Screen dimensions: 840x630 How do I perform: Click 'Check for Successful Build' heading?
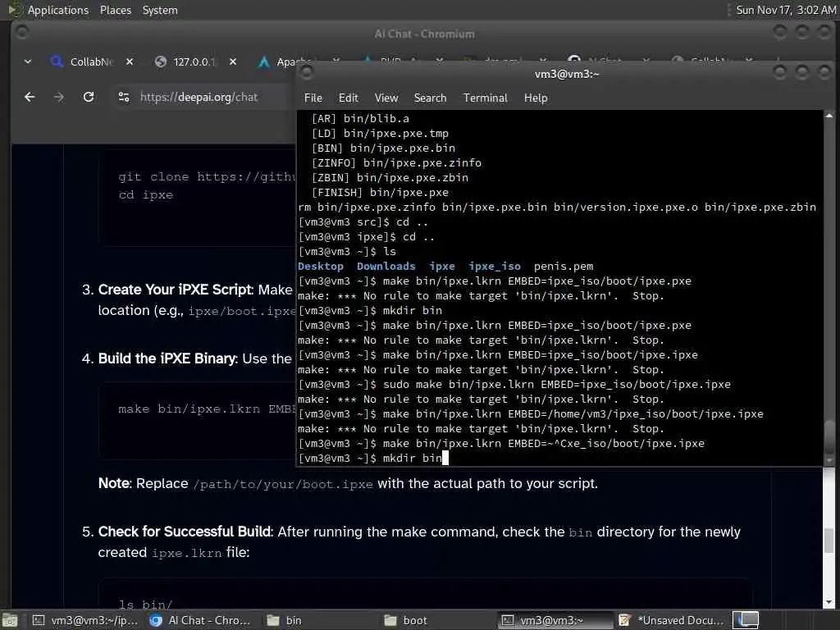(185, 532)
